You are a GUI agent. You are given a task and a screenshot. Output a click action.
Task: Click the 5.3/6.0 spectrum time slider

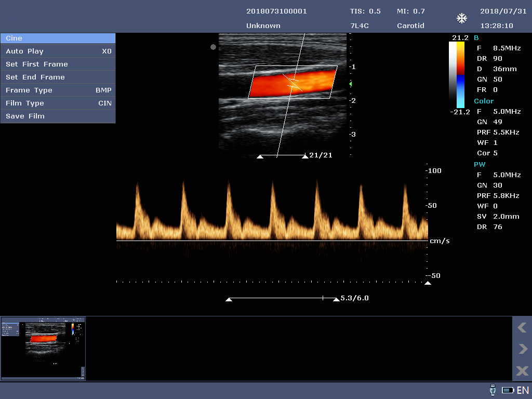point(283,299)
